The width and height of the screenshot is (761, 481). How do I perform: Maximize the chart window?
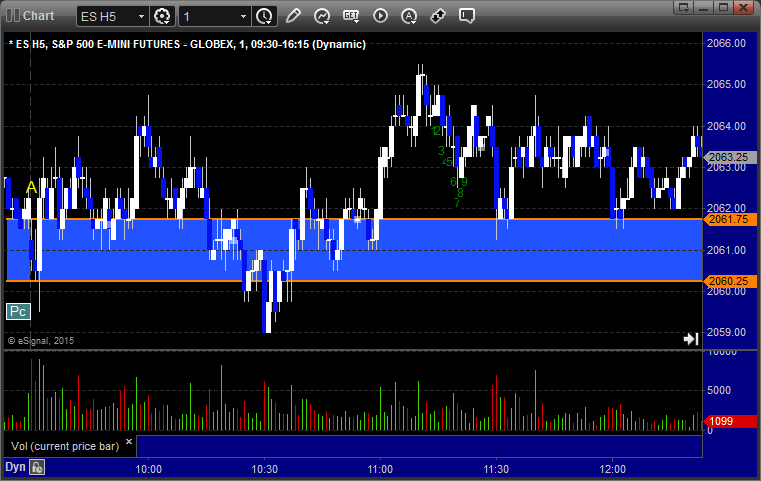click(723, 7)
